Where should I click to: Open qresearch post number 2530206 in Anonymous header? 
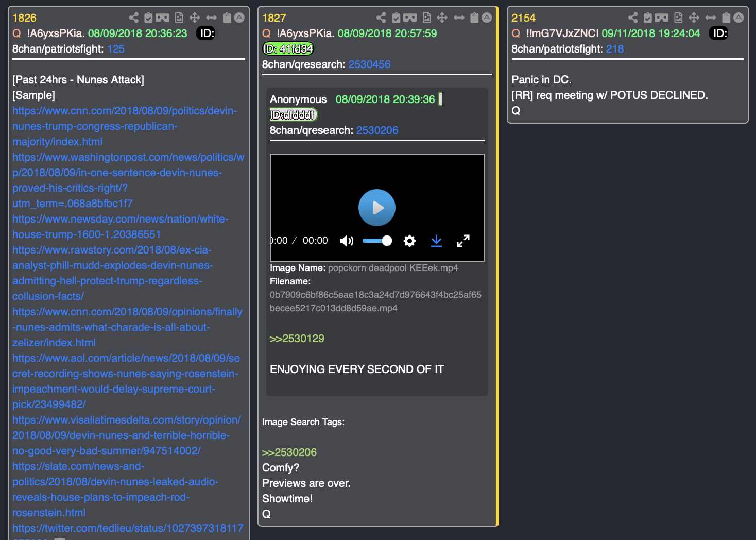click(x=377, y=130)
